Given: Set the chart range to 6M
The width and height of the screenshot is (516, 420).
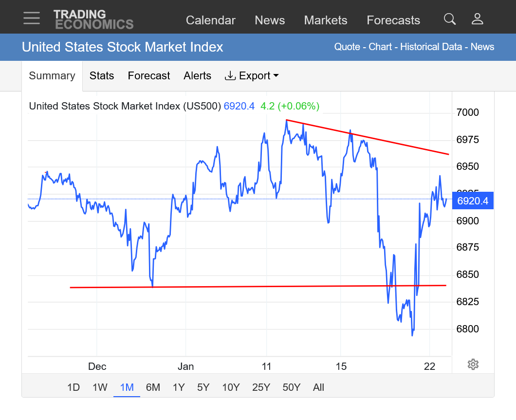Looking at the screenshot, I should pos(153,387).
